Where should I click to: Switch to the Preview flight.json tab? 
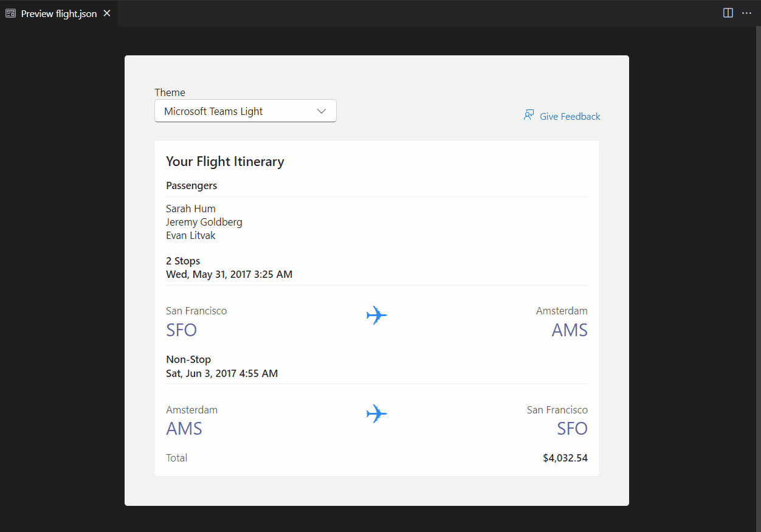click(x=58, y=13)
